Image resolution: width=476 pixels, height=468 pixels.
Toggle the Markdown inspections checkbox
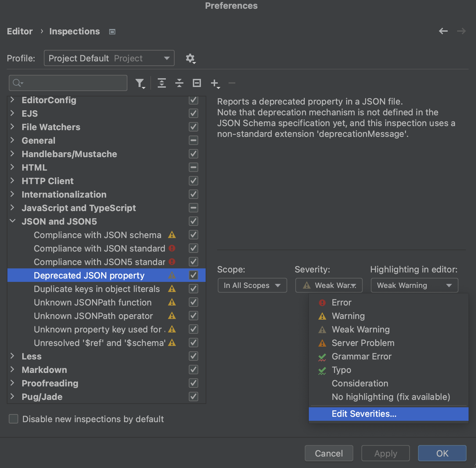(194, 370)
